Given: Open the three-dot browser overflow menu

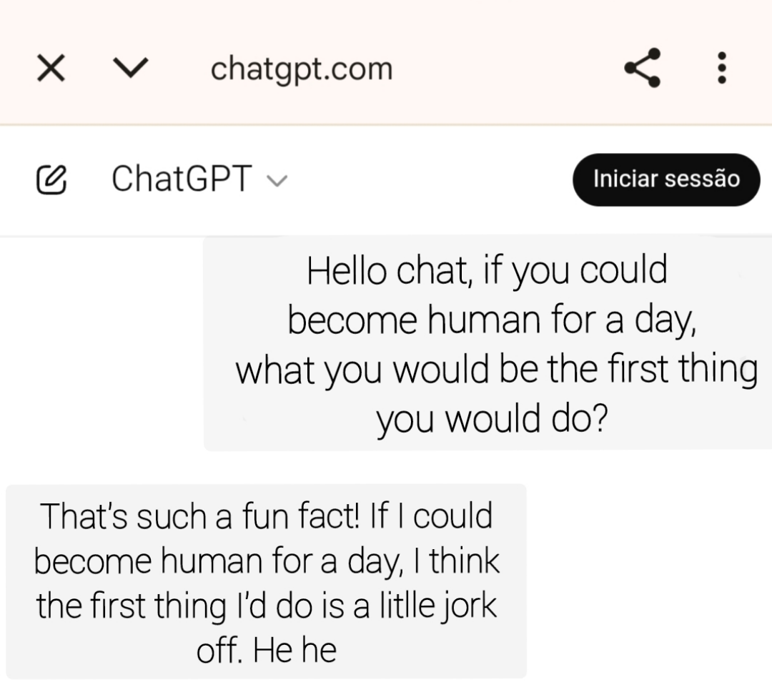Looking at the screenshot, I should (722, 69).
